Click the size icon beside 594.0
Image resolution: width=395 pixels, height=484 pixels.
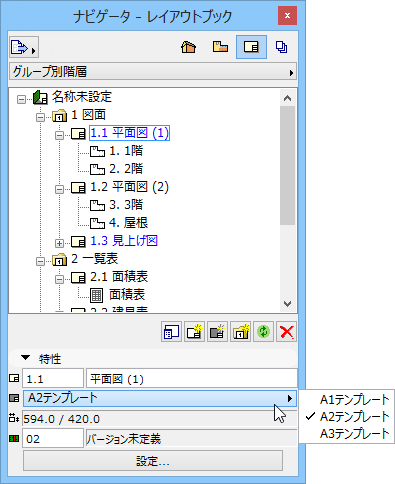14,418
